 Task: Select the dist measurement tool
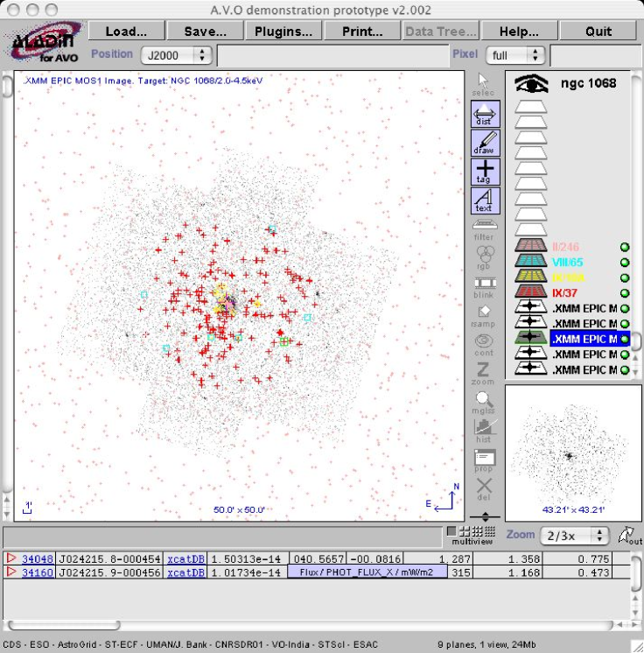coord(485,115)
